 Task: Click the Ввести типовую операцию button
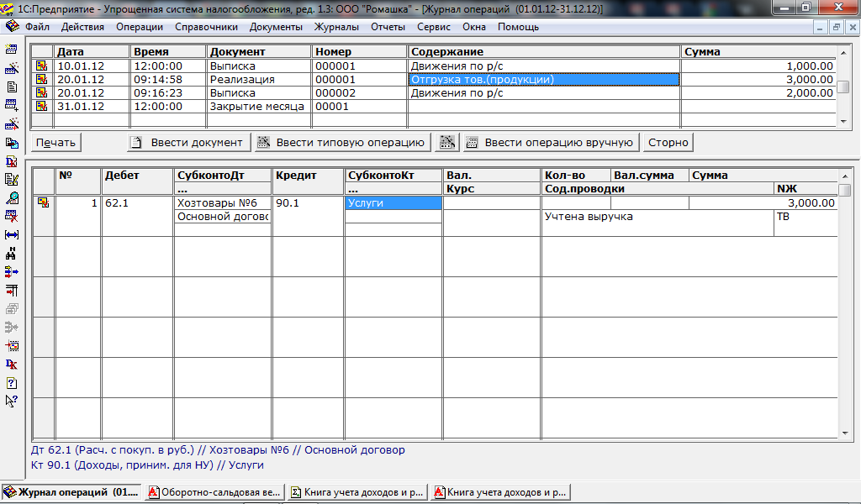point(343,143)
